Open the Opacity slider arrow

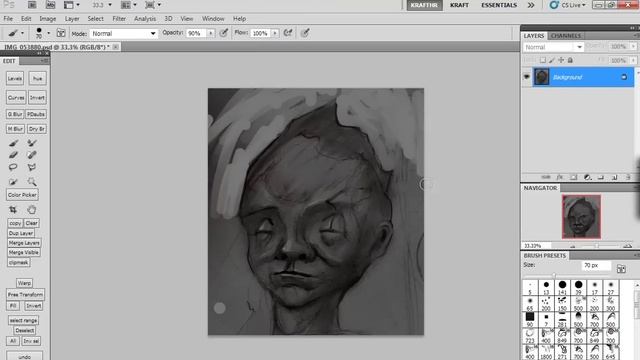pos(211,33)
